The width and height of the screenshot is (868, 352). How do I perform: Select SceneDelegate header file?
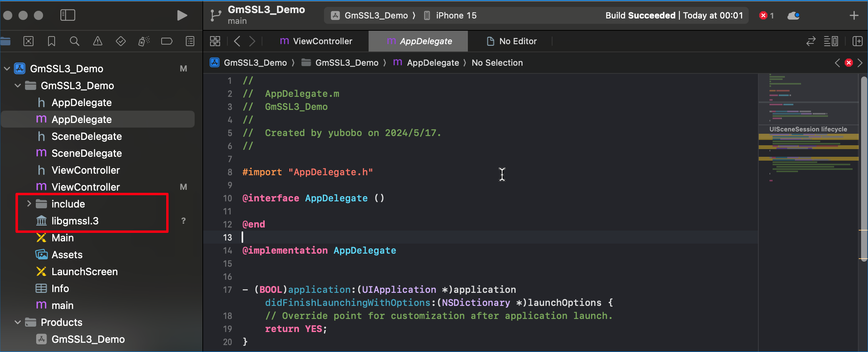pos(87,136)
